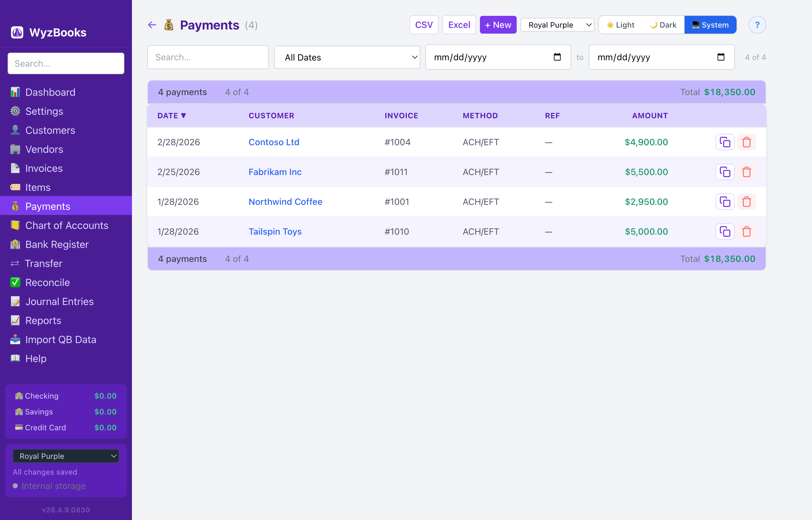This screenshot has width=812, height=520.
Task: Open the All Dates filter dropdown
Action: pos(347,57)
